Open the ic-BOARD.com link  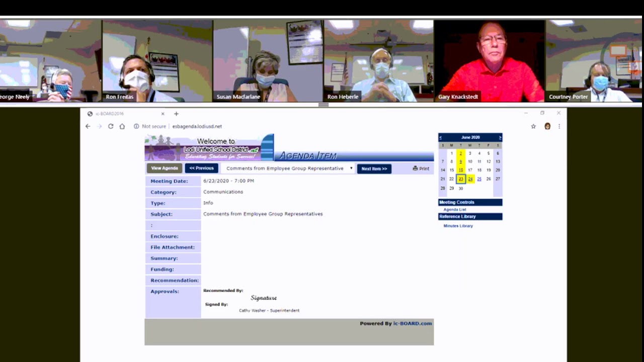coord(413,323)
